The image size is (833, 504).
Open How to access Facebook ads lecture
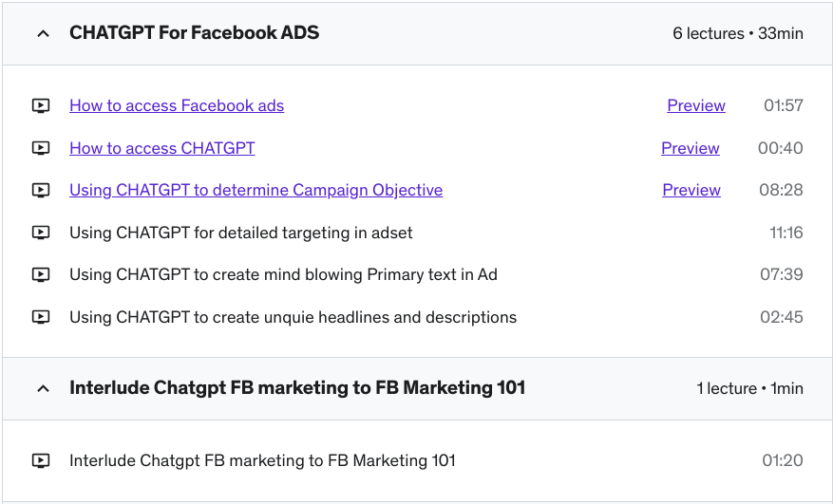coord(177,105)
